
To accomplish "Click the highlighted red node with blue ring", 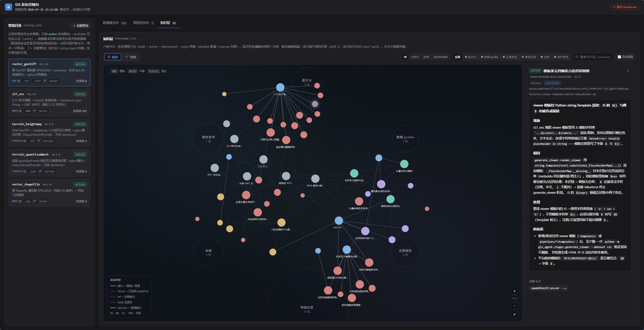I will click(315, 104).
